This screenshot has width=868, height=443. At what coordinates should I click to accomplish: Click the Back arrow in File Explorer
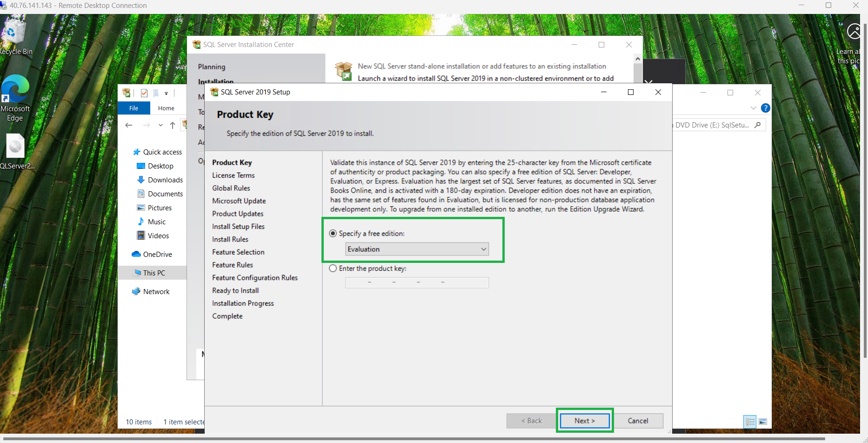129,125
